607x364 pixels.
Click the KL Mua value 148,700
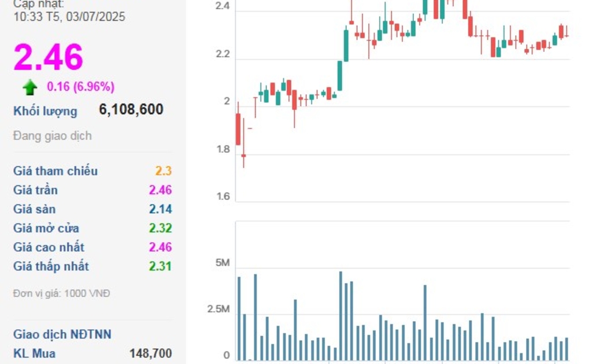point(151,353)
